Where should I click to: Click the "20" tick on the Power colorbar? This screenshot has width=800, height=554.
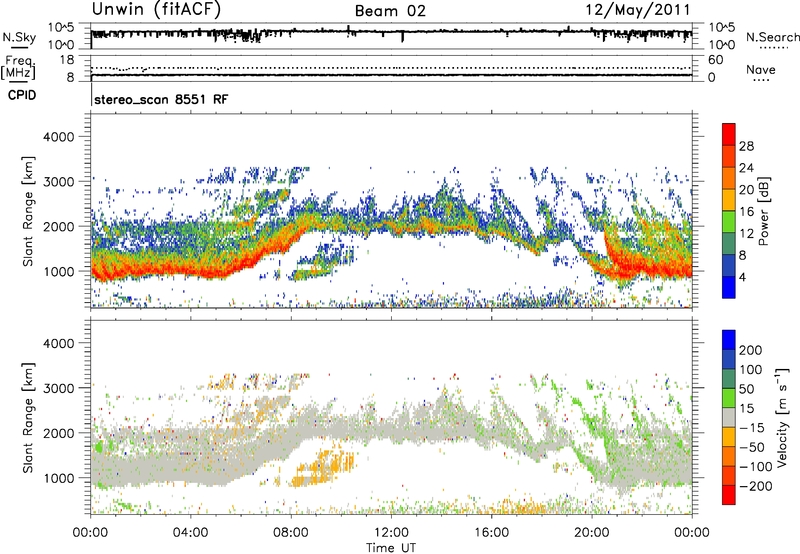click(746, 190)
